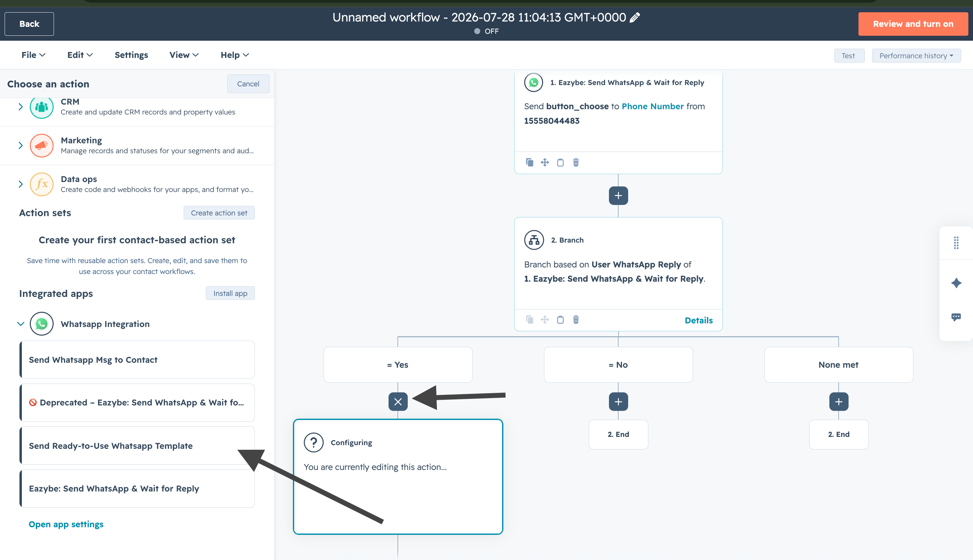Click the 'Integrated apps' heading text
This screenshot has height=560, width=973.
click(x=56, y=294)
